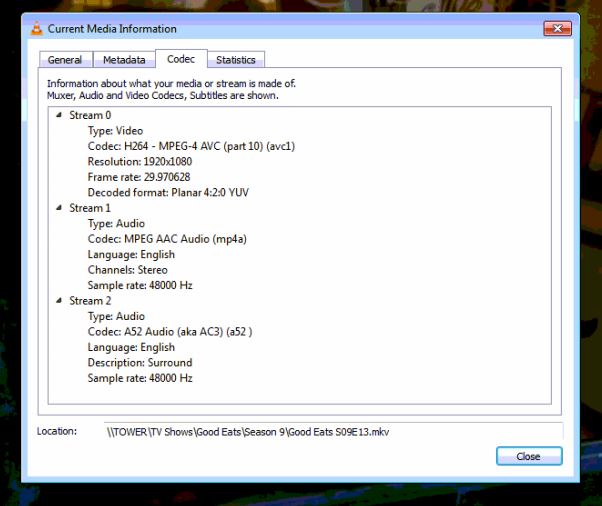Select the Stream 0 row label
Viewport: 602px width, 506px height.
click(90, 115)
